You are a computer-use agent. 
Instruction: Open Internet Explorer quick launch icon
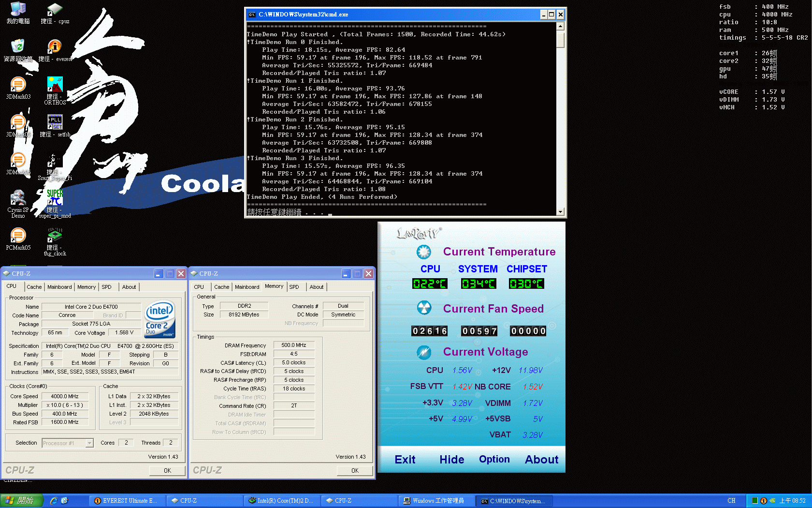point(53,501)
